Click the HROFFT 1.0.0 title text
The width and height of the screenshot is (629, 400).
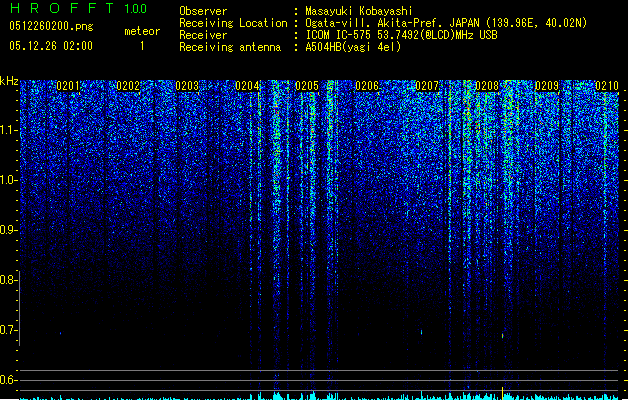[78, 8]
